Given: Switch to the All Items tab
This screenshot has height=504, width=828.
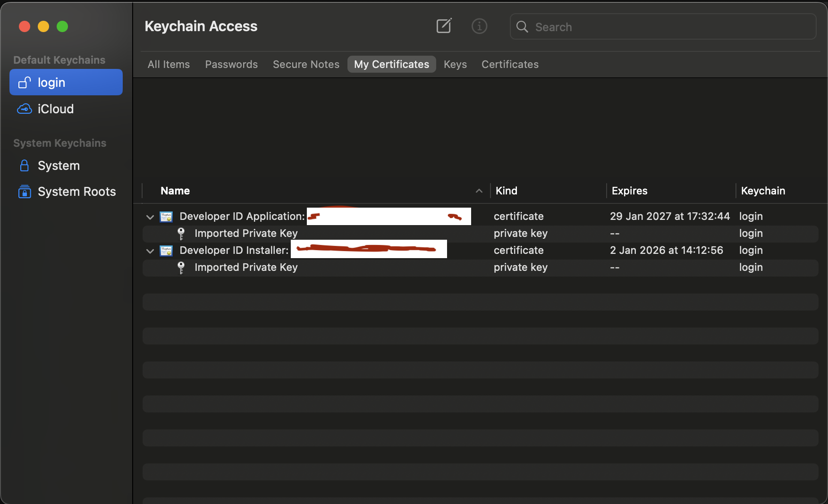Looking at the screenshot, I should [169, 64].
